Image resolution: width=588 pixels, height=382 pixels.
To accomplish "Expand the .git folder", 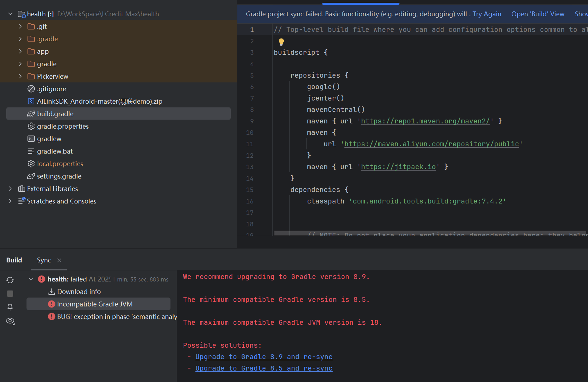I will pos(20,26).
